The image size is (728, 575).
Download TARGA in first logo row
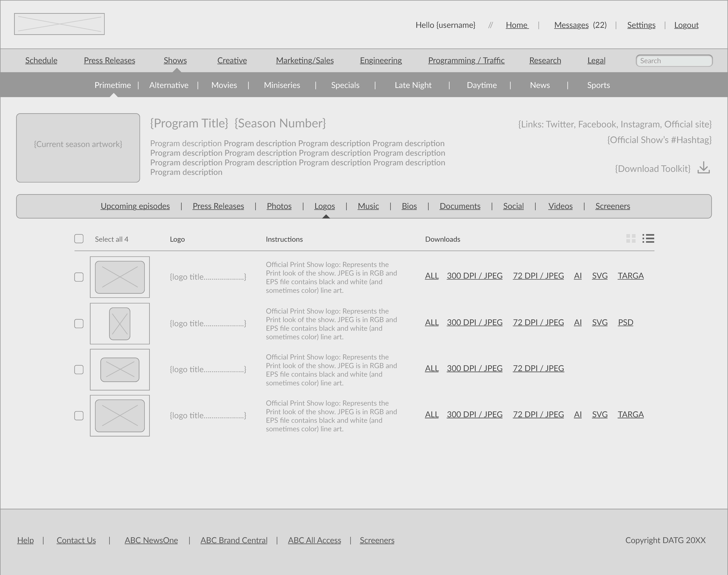tap(631, 276)
